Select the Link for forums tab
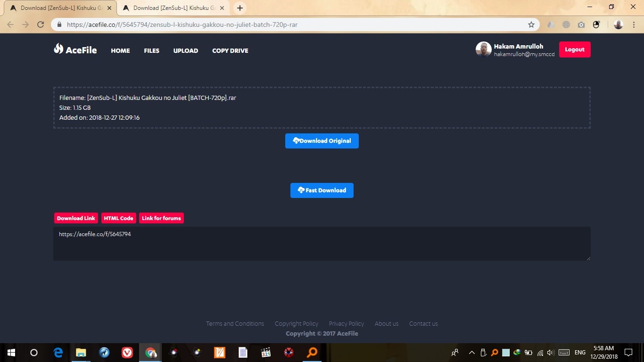Screen dimensions: 644x362 point(161,218)
